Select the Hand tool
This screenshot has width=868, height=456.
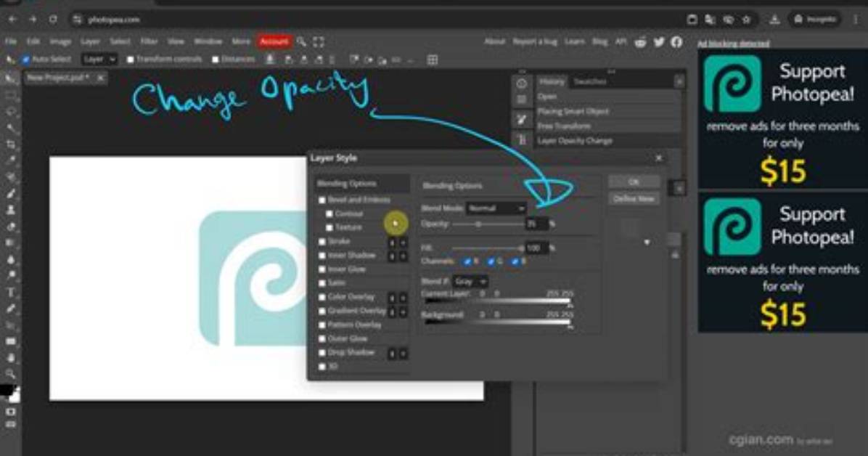point(10,358)
